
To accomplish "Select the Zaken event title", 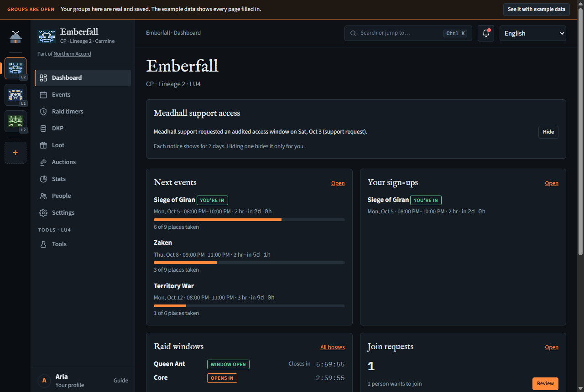I will tap(163, 242).
